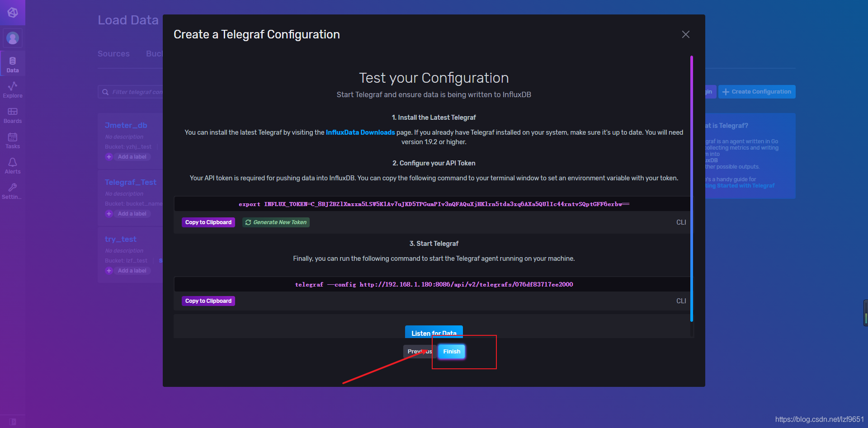The height and width of the screenshot is (428, 868).
Task: Click the Create Configuration button behind the dialog
Action: [757, 92]
